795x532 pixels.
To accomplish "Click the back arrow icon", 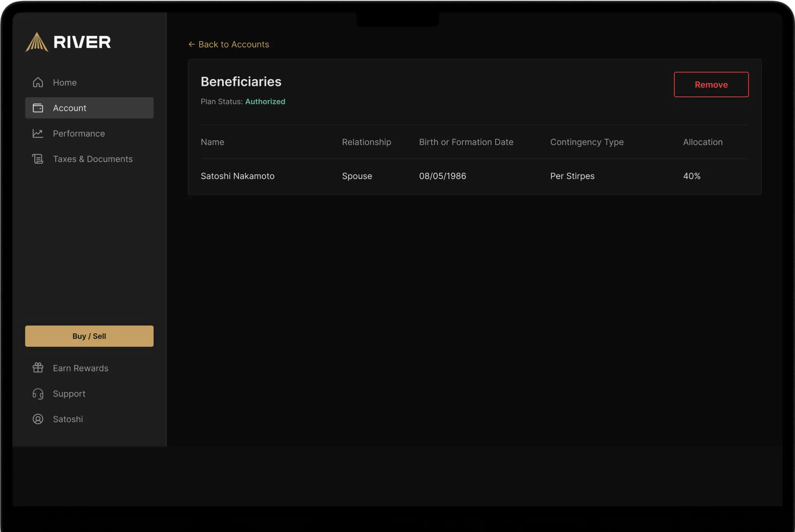I will click(192, 44).
